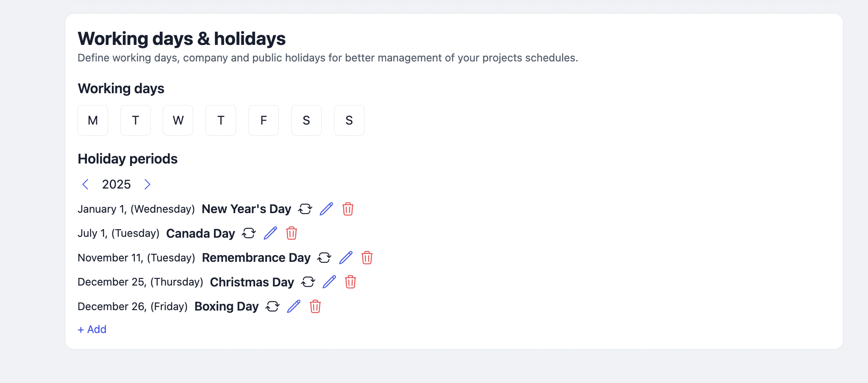Image resolution: width=868 pixels, height=383 pixels.
Task: Click the + Add holiday link
Action: tap(92, 329)
